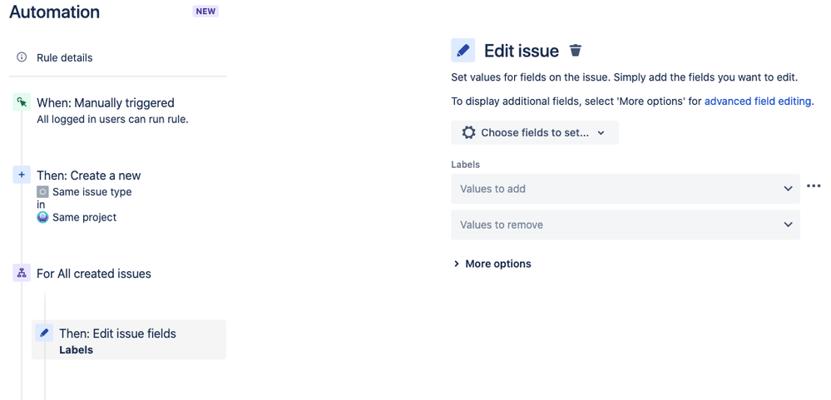Image resolution: width=831 pixels, height=400 pixels.
Task: Open the three-dot menu beside Labels field
Action: (x=814, y=186)
